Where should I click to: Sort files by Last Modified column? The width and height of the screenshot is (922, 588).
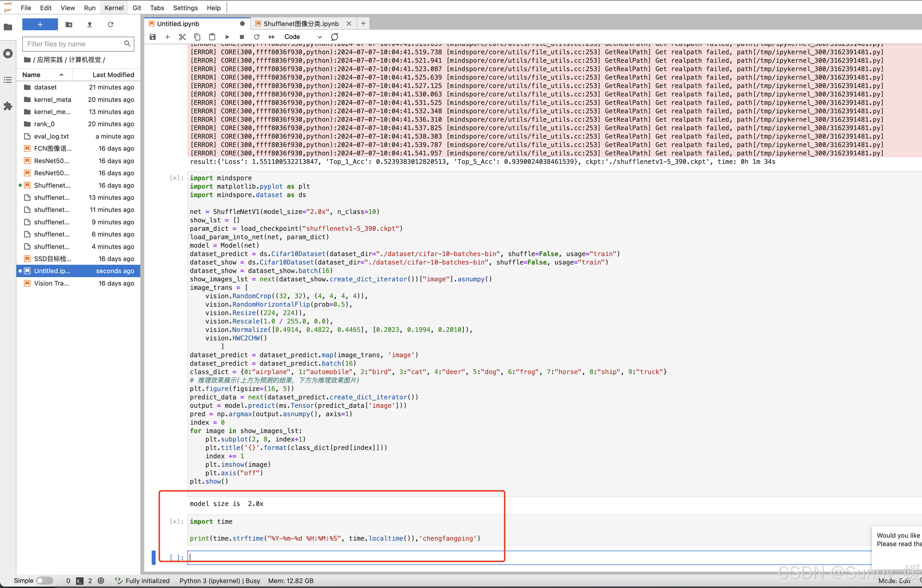[106, 75]
